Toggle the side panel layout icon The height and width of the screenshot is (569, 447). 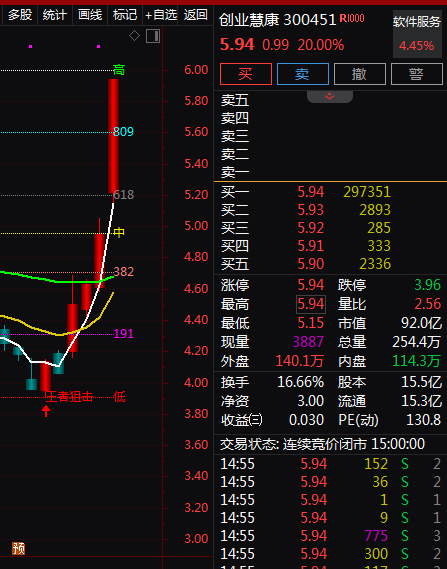point(153,36)
